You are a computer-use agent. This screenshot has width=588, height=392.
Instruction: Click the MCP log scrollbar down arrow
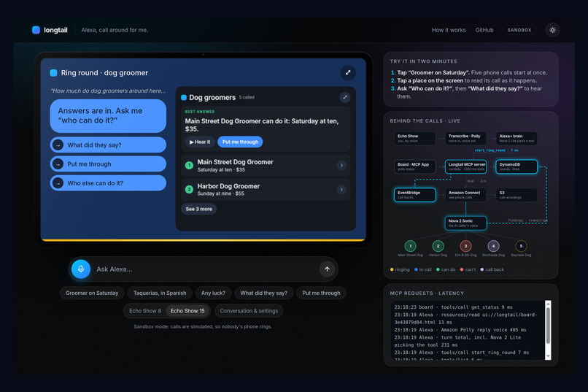(548, 356)
